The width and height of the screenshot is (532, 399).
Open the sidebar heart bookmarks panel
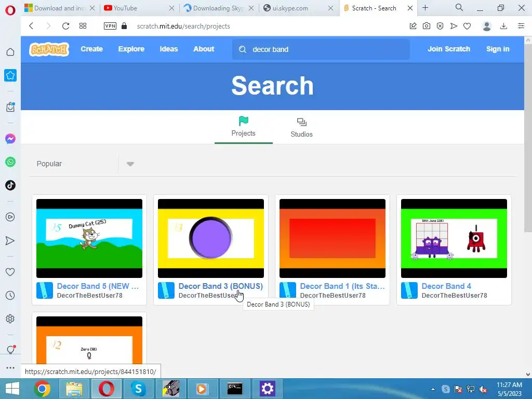10,272
